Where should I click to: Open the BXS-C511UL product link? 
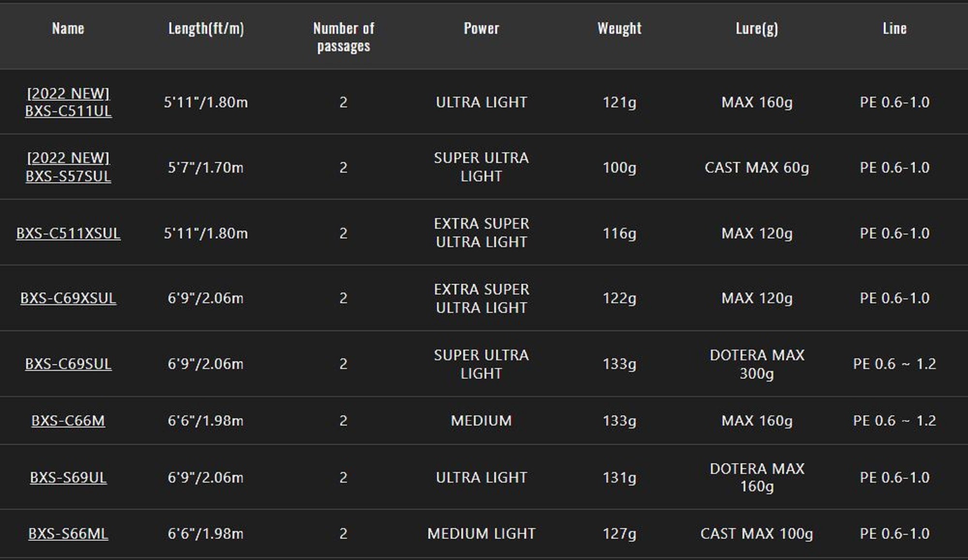68,111
